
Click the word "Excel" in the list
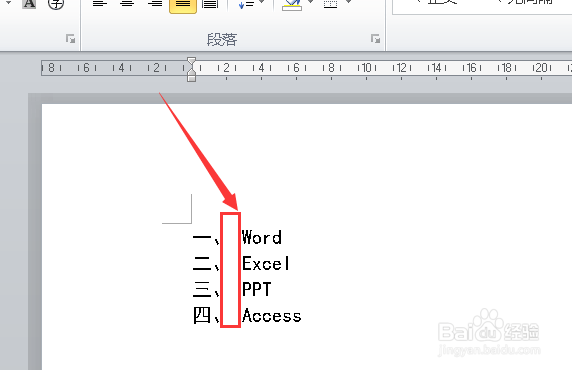tap(266, 263)
